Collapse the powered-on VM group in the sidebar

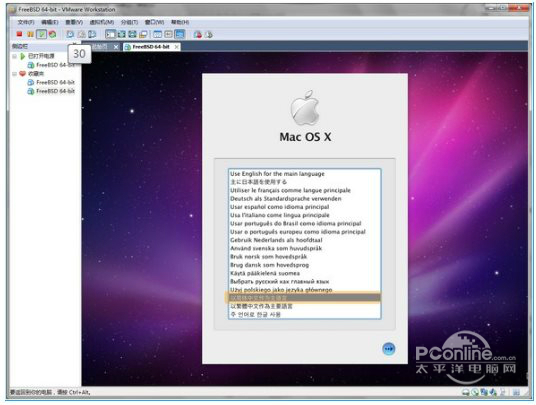pos(14,56)
